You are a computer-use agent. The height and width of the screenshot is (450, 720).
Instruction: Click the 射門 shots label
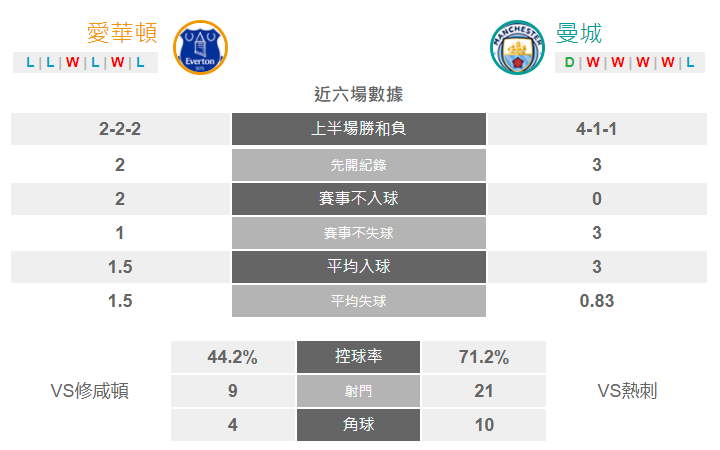(358, 391)
